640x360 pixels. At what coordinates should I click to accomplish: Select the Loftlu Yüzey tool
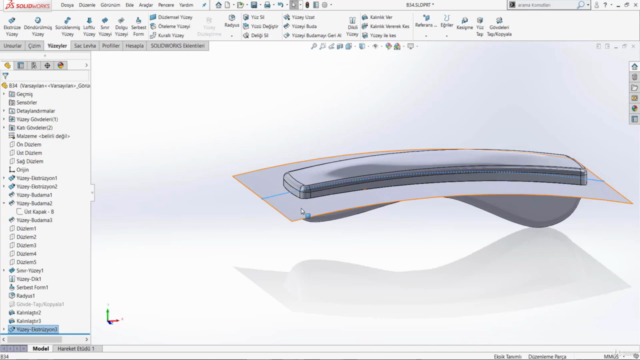tap(89, 27)
